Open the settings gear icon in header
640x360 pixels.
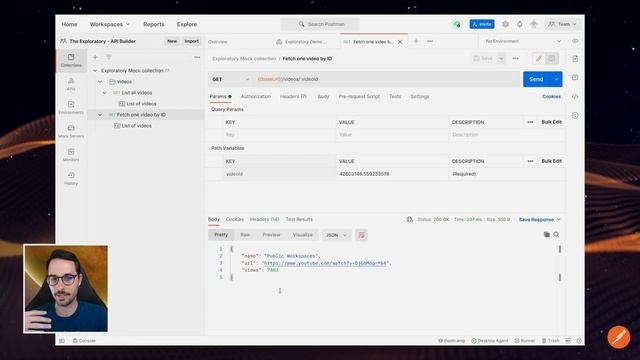coord(505,24)
